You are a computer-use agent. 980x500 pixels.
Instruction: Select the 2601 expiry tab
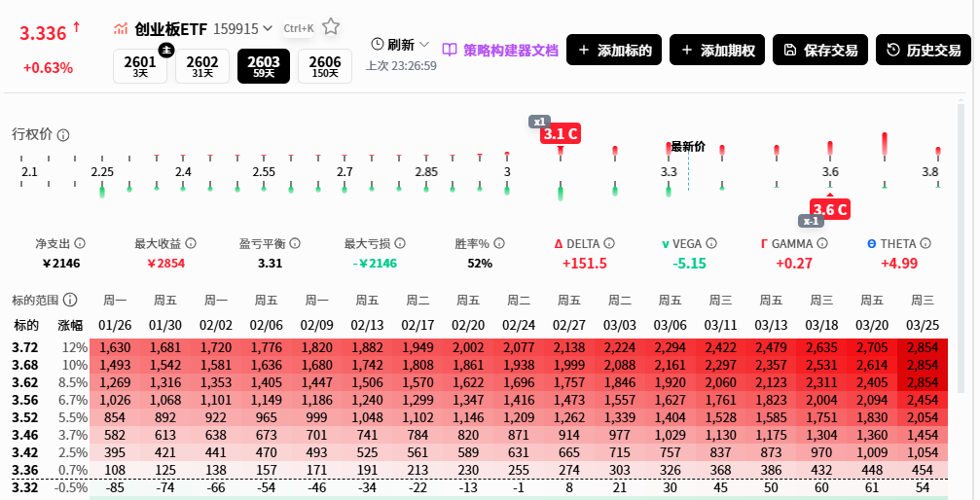(x=141, y=66)
